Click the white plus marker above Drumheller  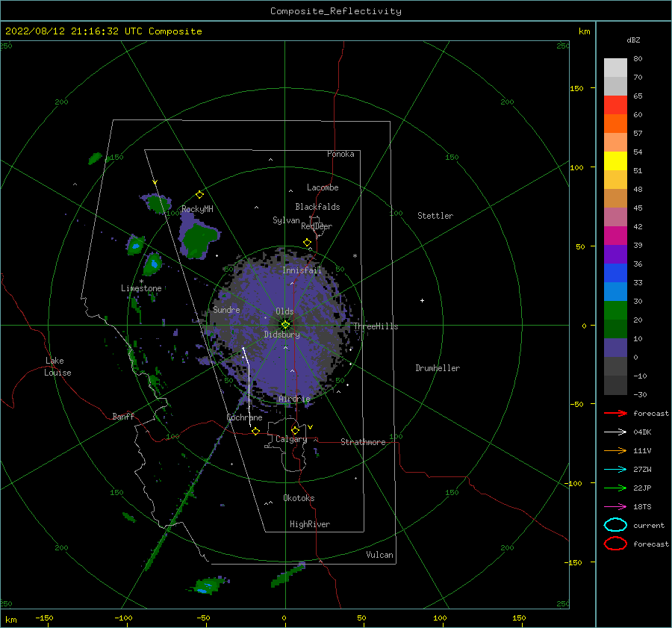click(x=422, y=300)
